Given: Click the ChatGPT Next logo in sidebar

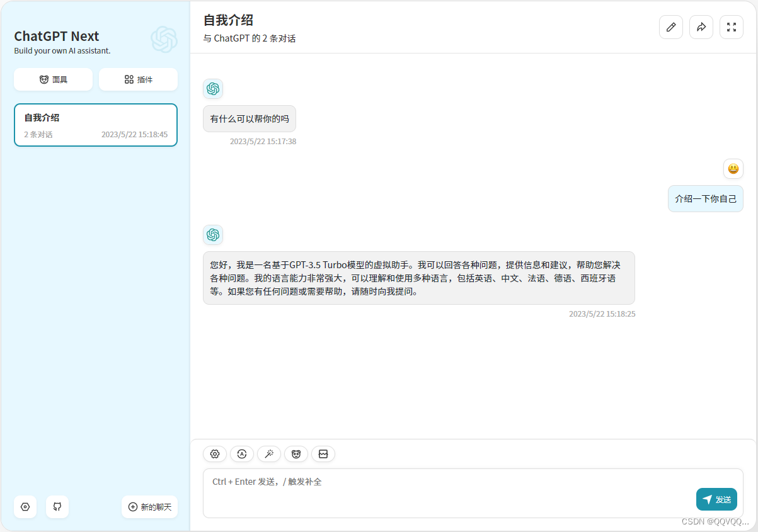Looking at the screenshot, I should 164,40.
